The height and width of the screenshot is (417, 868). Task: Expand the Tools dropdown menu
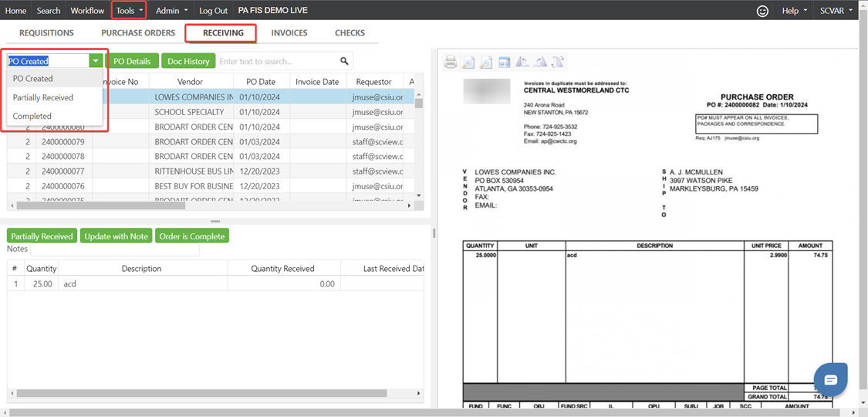(129, 11)
